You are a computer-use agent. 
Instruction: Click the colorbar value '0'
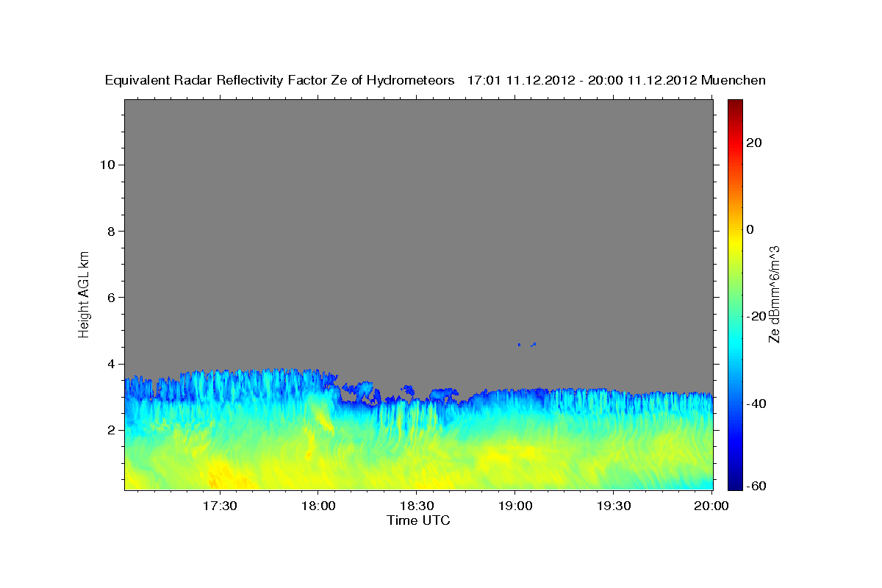(751, 229)
